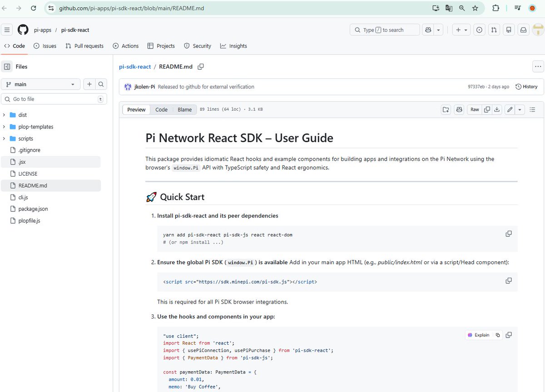545x392 pixels.
Task: Copy the raw file contents
Action: (487, 109)
